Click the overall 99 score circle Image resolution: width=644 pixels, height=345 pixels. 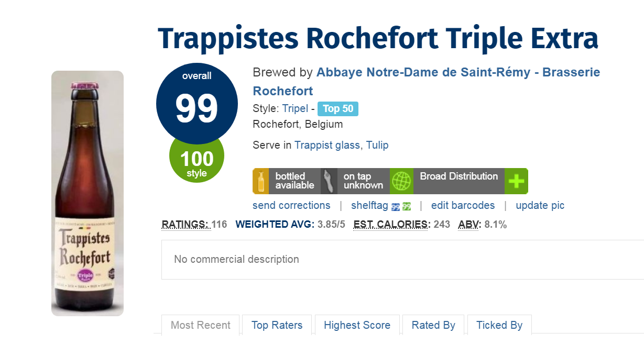tap(197, 105)
